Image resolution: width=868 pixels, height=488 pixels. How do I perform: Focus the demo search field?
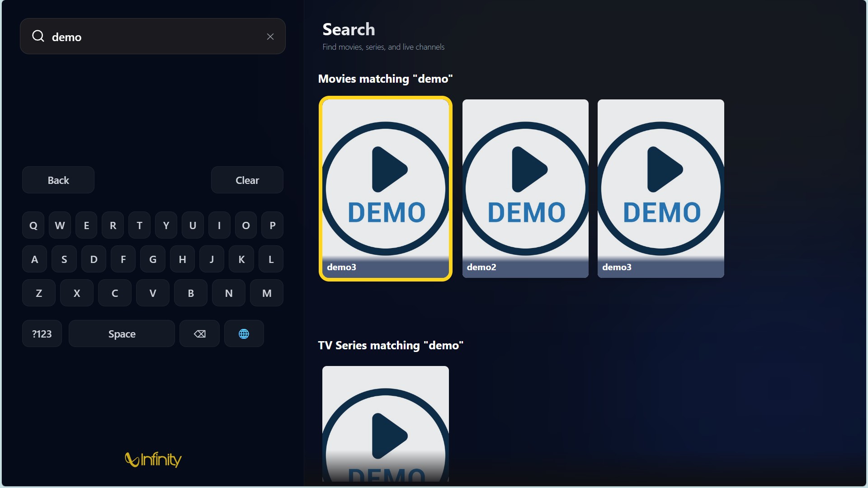pos(153,36)
